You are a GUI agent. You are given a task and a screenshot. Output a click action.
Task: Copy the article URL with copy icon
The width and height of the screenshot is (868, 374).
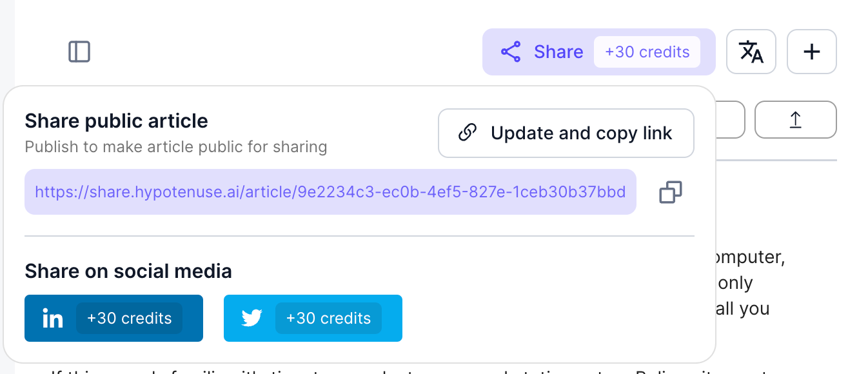tap(671, 192)
